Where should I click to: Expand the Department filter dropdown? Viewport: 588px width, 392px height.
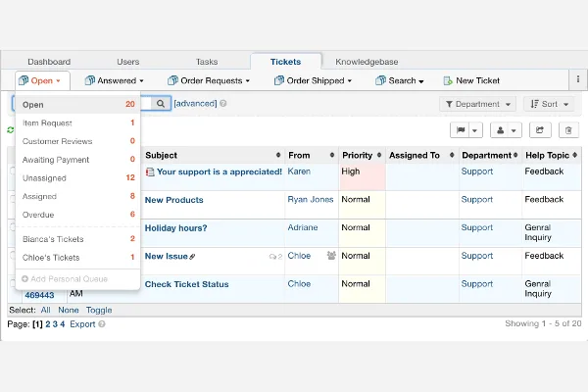[x=478, y=104]
